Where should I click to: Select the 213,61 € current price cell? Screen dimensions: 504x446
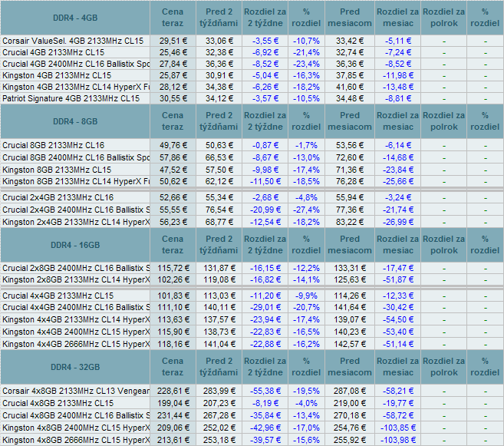(x=173, y=440)
